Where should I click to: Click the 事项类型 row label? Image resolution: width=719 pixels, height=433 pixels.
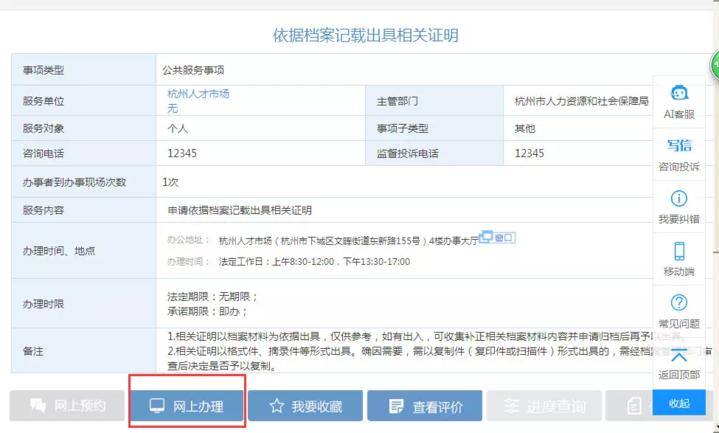point(44,70)
